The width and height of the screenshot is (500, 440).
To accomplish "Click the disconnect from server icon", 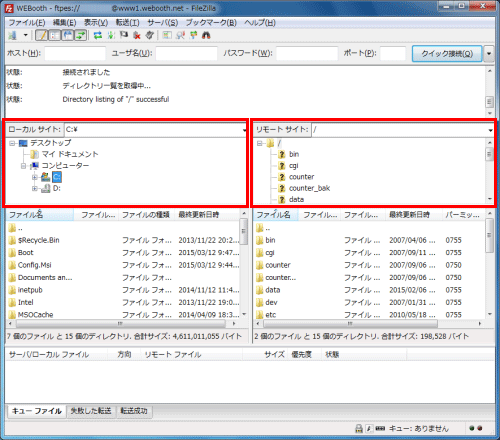I will click(137, 35).
